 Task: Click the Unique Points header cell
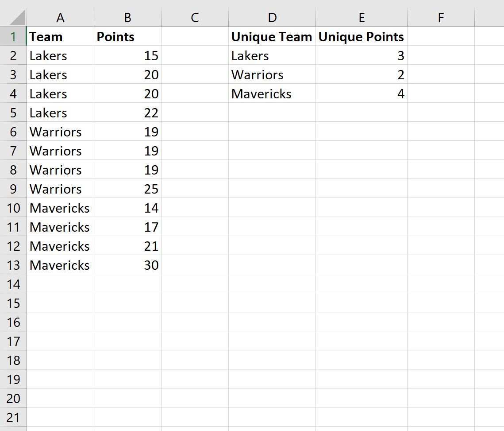362,36
